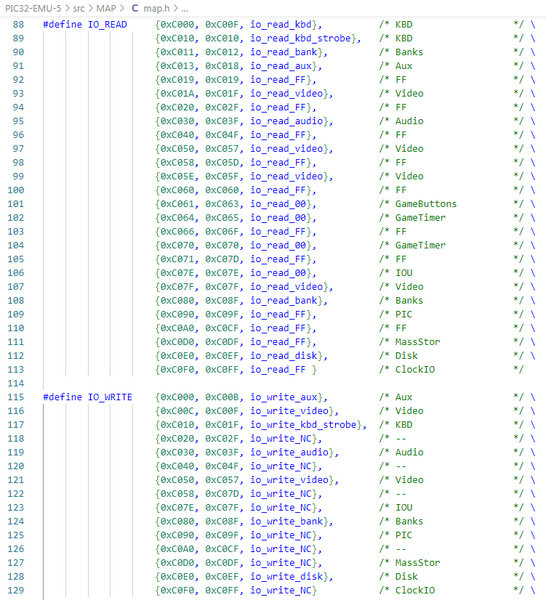Click the 0xC07E address on line 106
The width and height of the screenshot is (546, 600).
177,273
